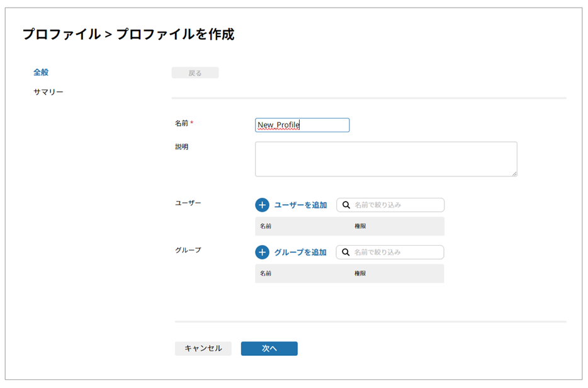Focus the ユーザー 名前で絞り込み filter box
The height and width of the screenshot is (388, 588).
coord(397,205)
